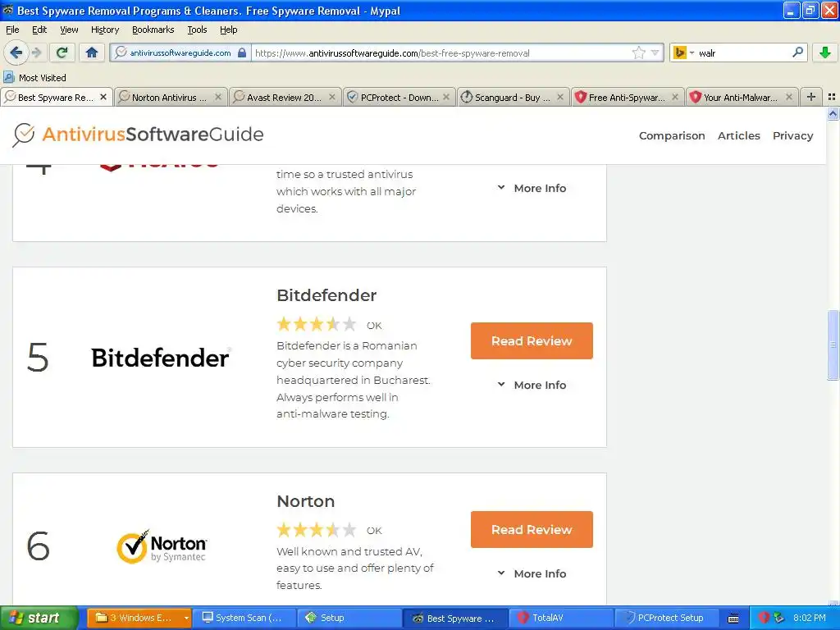
Task: Open the Most Visited bookmarks folder
Action: point(34,78)
